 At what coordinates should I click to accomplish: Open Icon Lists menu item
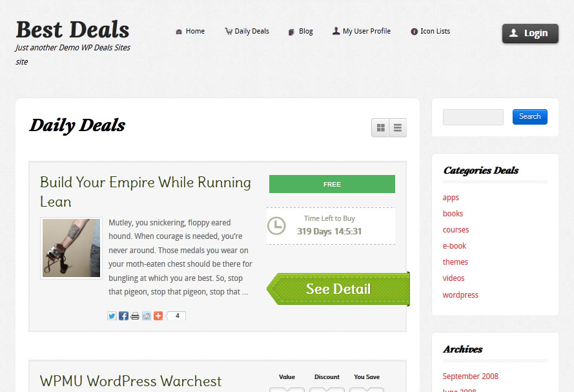tap(431, 32)
